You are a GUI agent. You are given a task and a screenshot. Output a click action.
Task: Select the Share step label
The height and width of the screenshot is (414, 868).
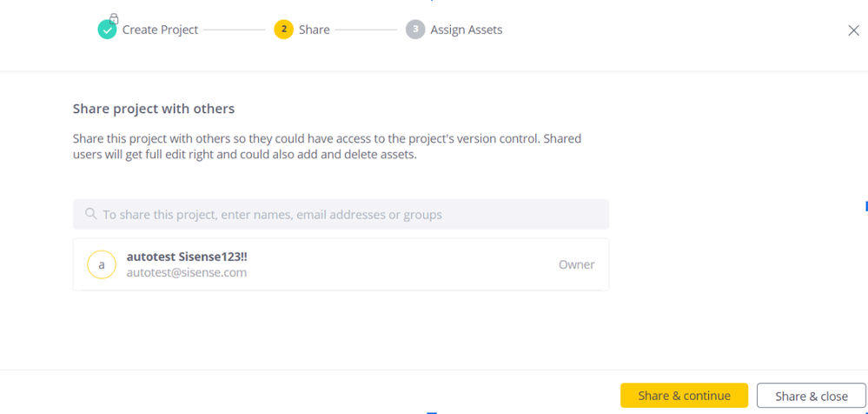pyautogui.click(x=314, y=30)
